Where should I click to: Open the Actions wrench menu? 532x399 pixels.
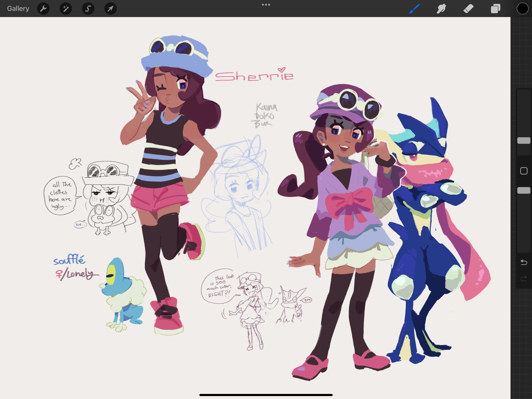coord(43,9)
